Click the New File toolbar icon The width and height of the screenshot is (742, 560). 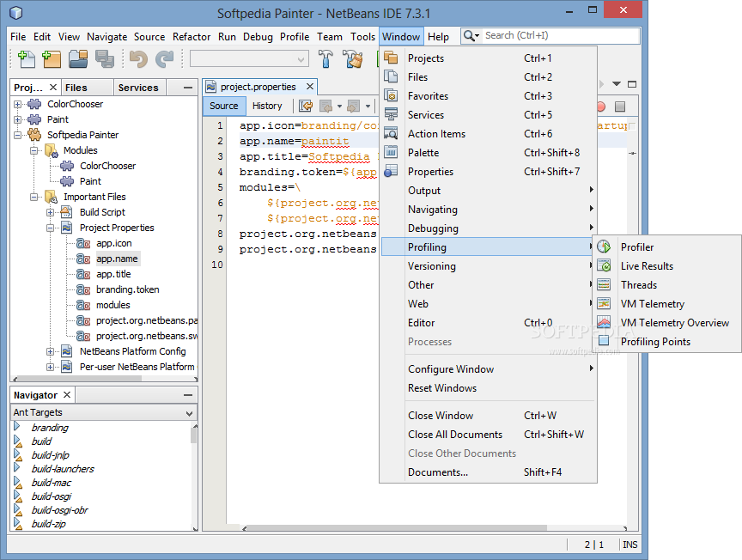pos(27,59)
